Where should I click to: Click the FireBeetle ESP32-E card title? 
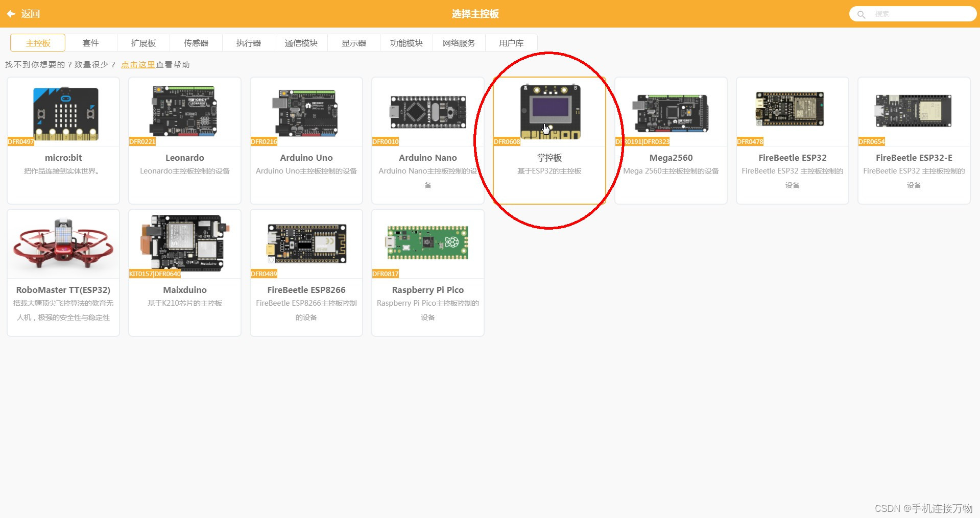(x=914, y=158)
